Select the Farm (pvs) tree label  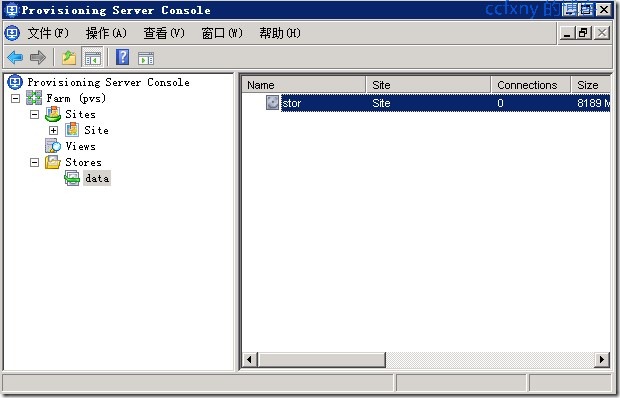click(x=76, y=98)
